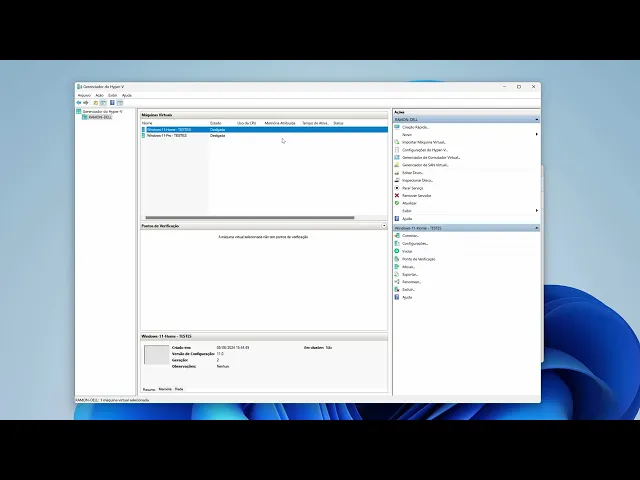
Task: Click the VM preview thumbnail in details
Action: tap(156, 355)
